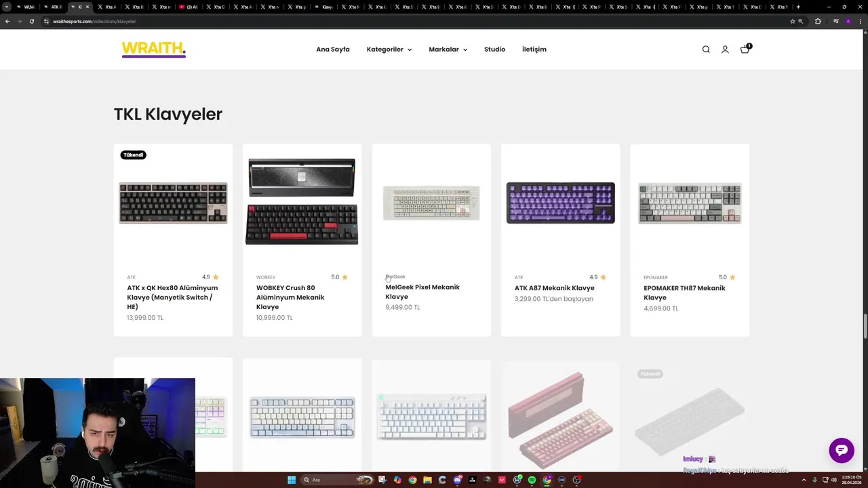Close the active browser tab
The width and height of the screenshot is (868, 488).
tap(87, 7)
